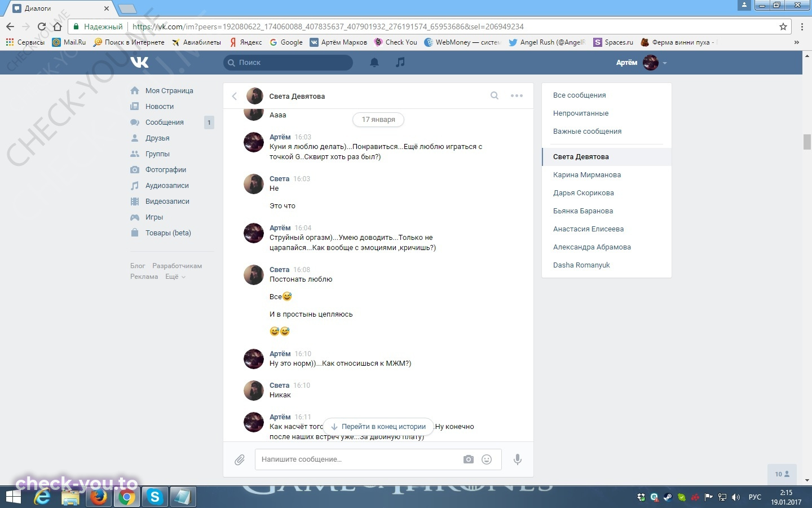Image resolution: width=812 pixels, height=508 pixels.
Task: Open the notifications bell icon
Action: coord(374,63)
